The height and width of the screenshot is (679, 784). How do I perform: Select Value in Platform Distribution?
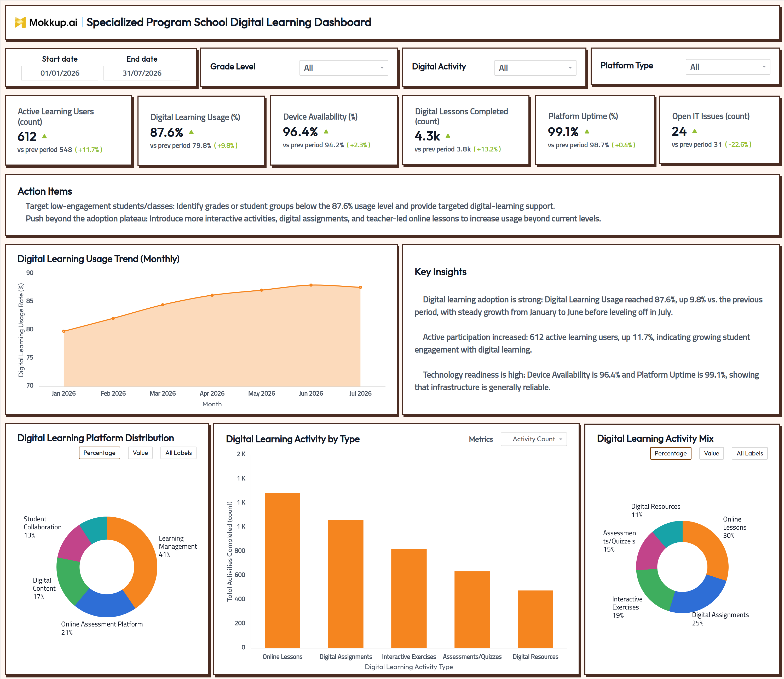140,452
